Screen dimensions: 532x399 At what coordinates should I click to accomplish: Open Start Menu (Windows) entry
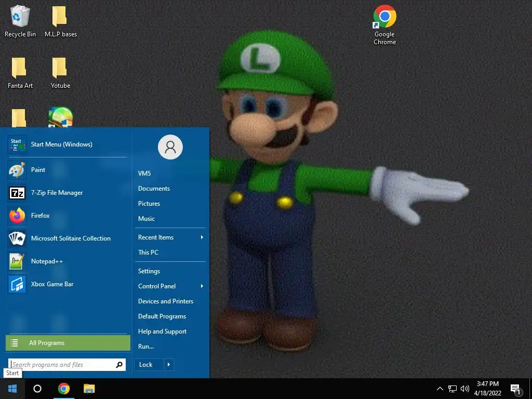(x=68, y=144)
